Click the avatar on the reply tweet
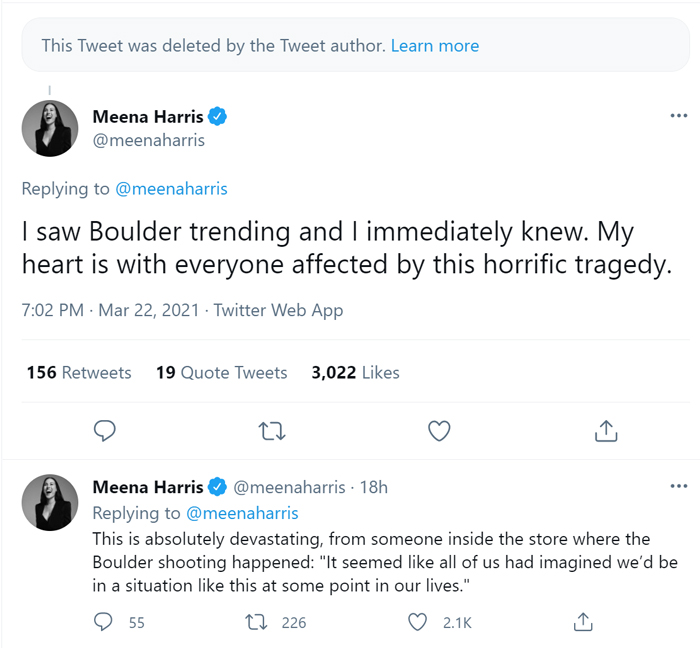Image resolution: width=700 pixels, height=648 pixels. click(50, 502)
